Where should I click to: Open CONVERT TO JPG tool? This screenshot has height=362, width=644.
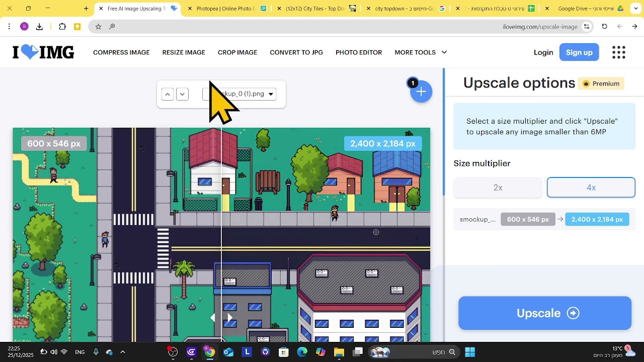click(296, 52)
